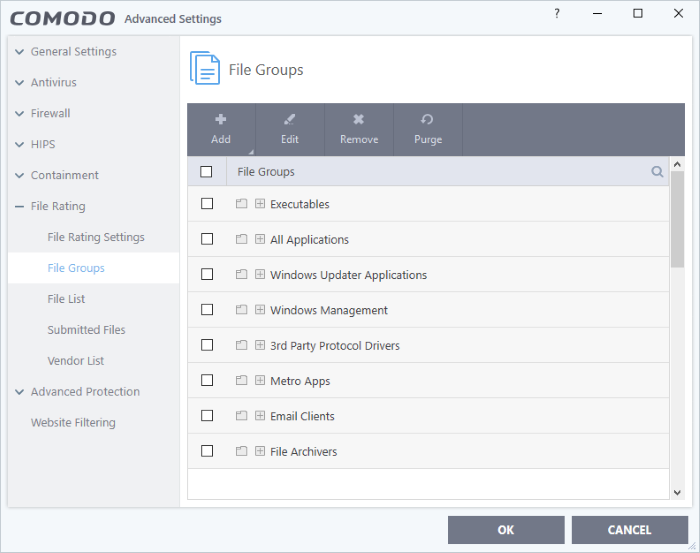Screen dimensions: 700x553
Task: Open File Rating Settings in sidebar
Action: [96, 237]
